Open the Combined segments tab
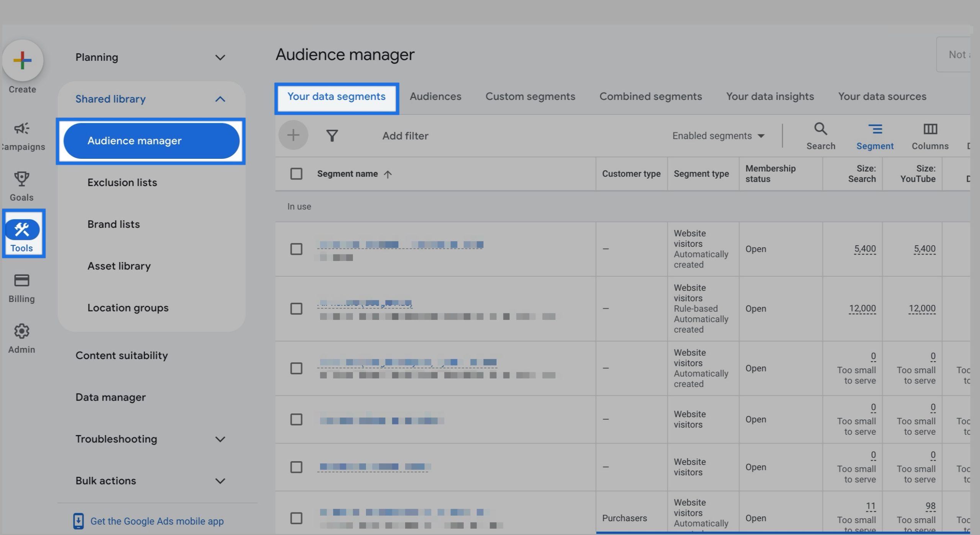The height and width of the screenshot is (535, 980). [650, 96]
